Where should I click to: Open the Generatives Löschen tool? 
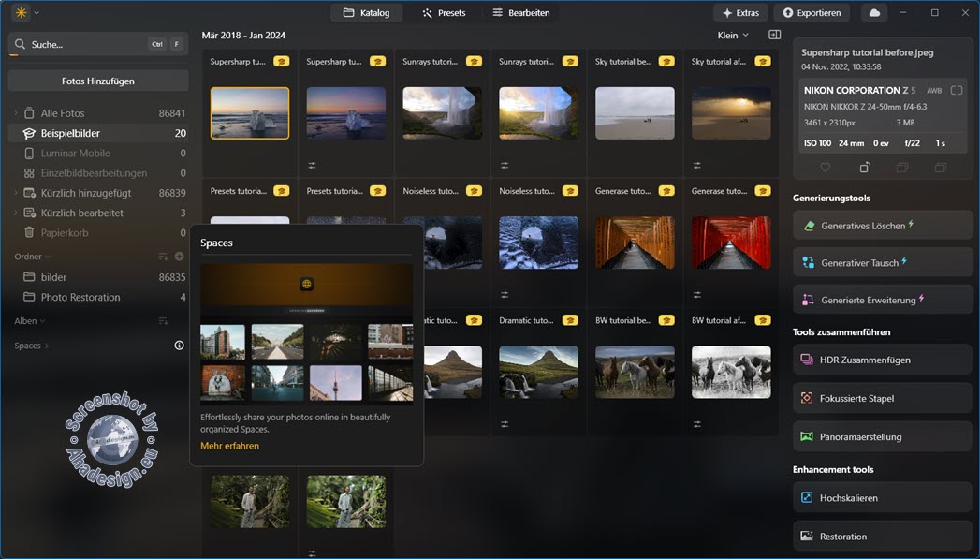883,226
